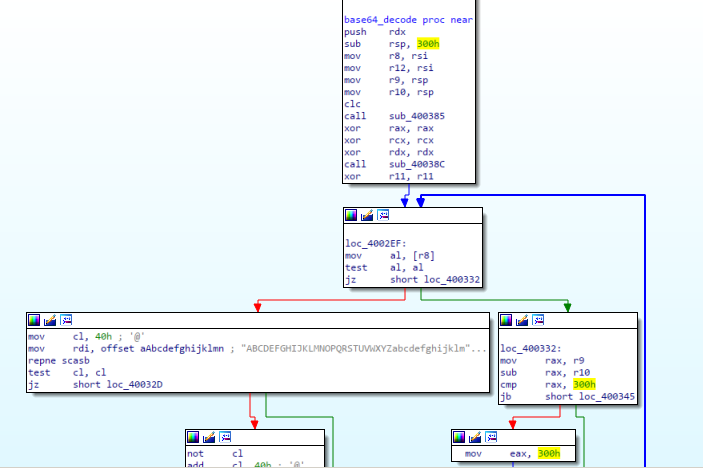Click the edit icon on loc_4002EF block
This screenshot has width=703, height=468.
366,215
